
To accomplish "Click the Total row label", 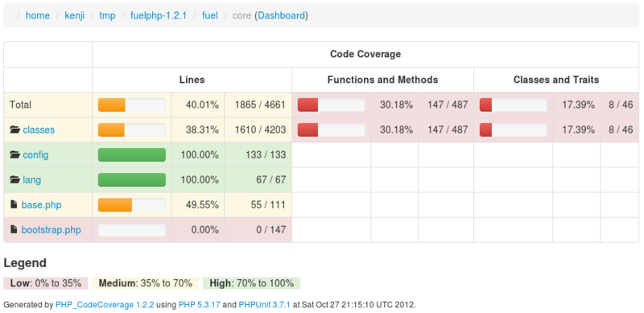I will point(21,105).
